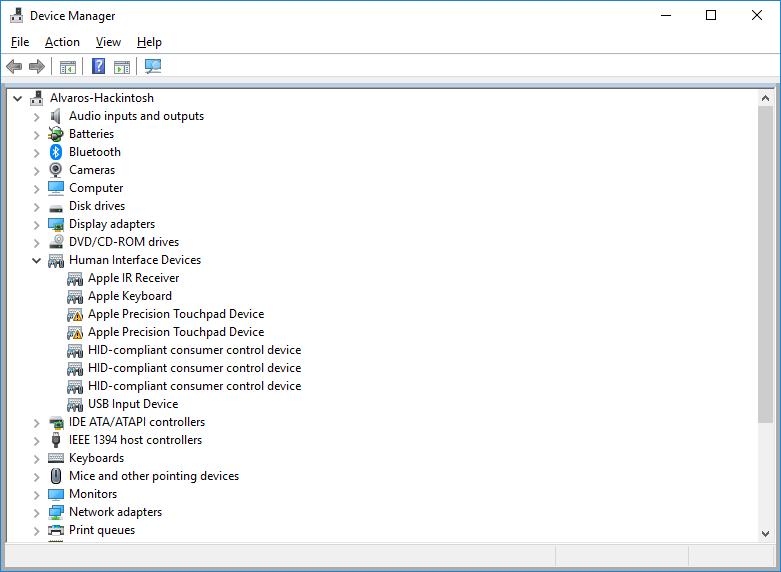The width and height of the screenshot is (781, 572).
Task: Click the Monitors category icon
Action: pos(56,494)
